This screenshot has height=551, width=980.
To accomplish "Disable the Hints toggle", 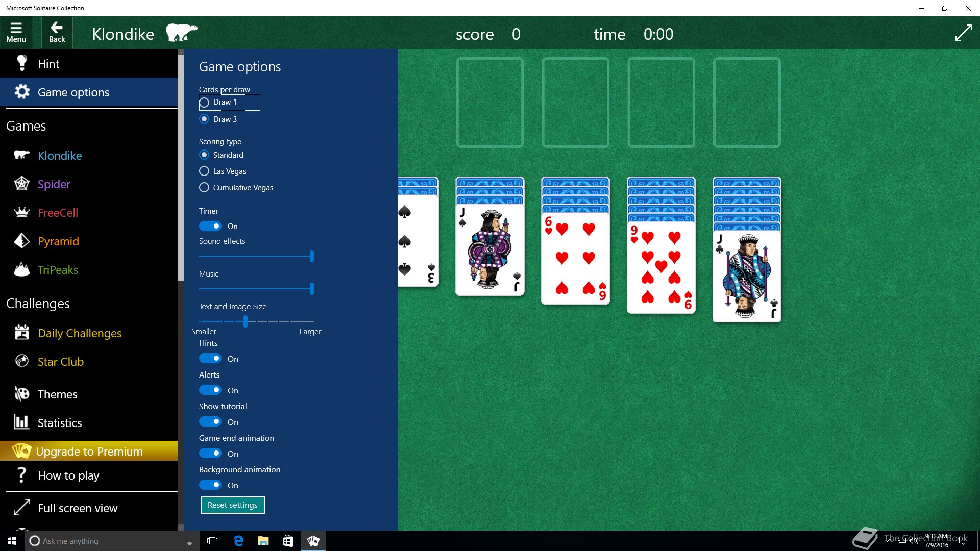I will point(210,359).
